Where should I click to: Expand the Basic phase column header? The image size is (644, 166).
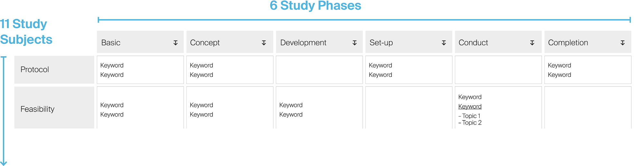coord(140,42)
